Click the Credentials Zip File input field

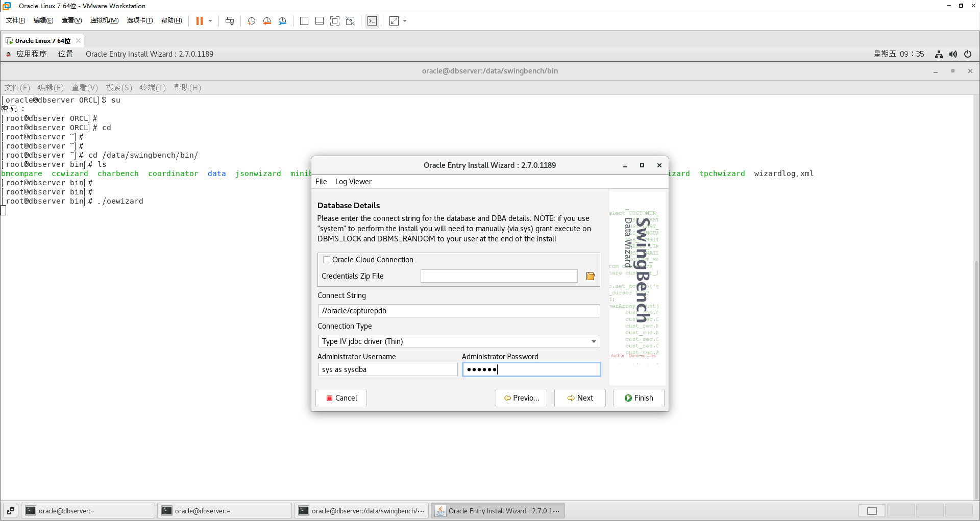tap(499, 276)
